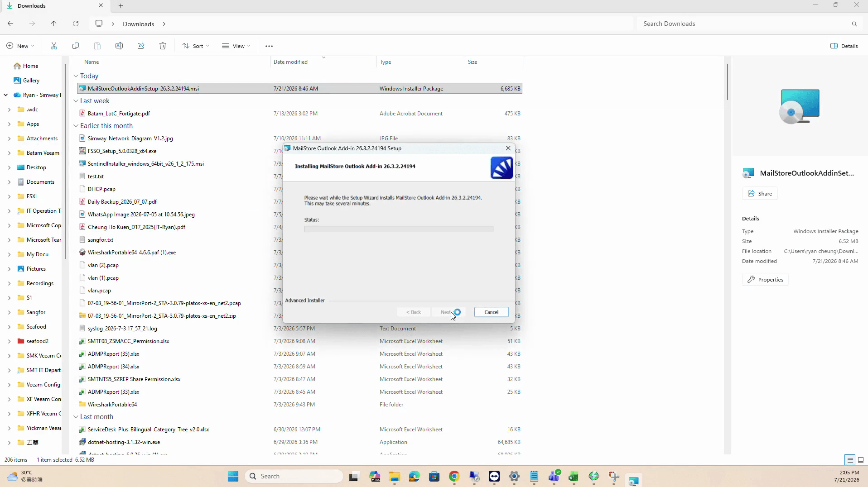868x487 pixels.
Task: Click Properties in the details pane
Action: pyautogui.click(x=765, y=280)
